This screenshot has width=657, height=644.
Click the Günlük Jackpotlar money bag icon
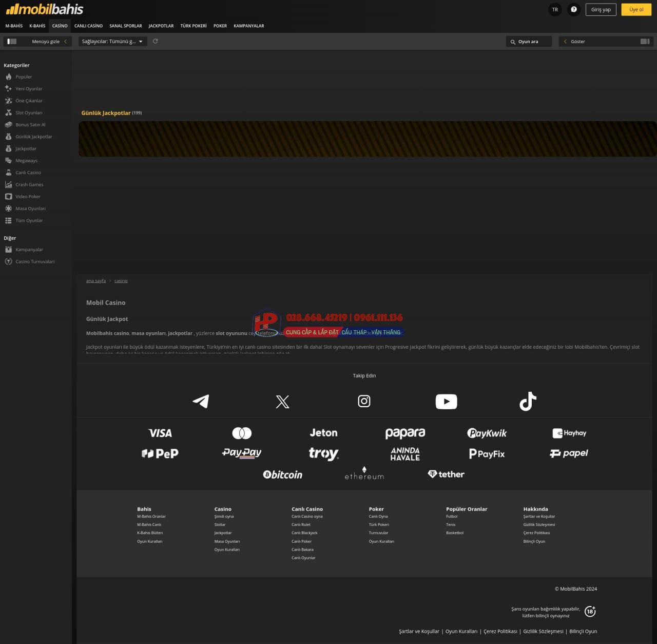point(8,137)
